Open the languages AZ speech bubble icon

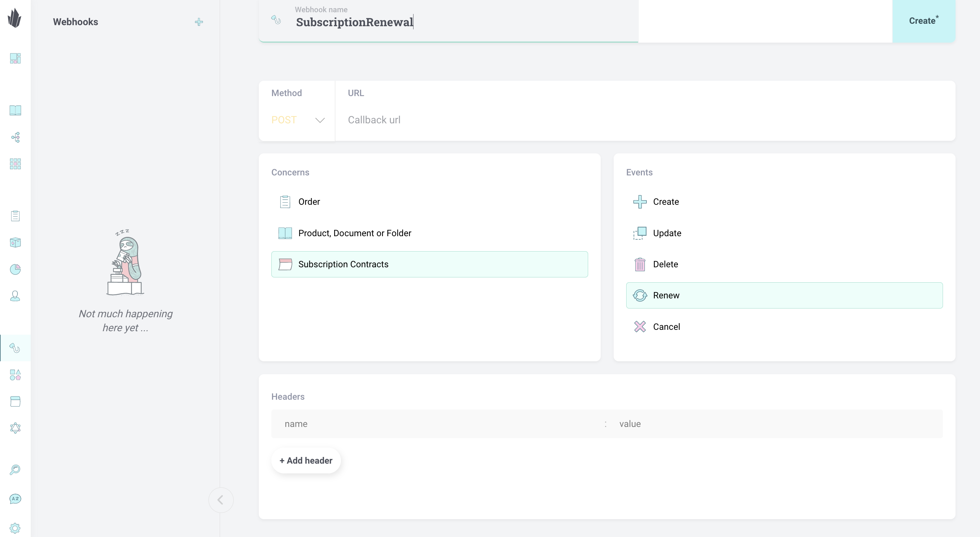pos(15,499)
